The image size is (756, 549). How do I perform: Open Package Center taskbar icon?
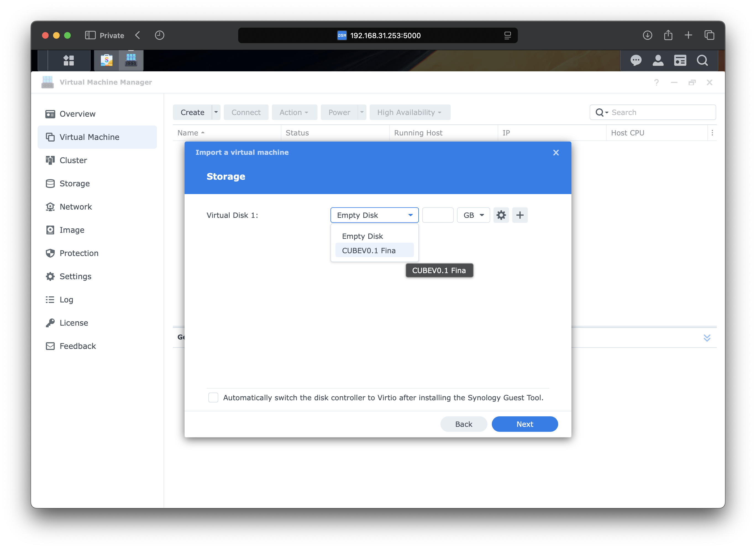[x=106, y=60]
